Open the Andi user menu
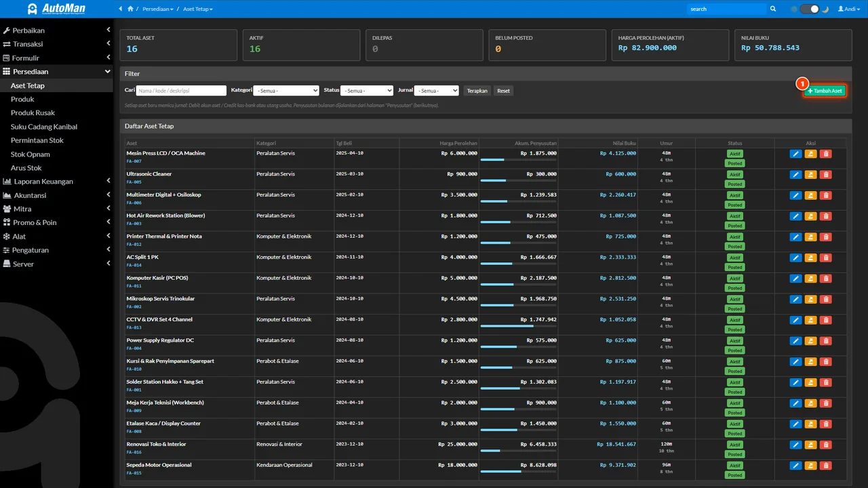 coord(850,9)
